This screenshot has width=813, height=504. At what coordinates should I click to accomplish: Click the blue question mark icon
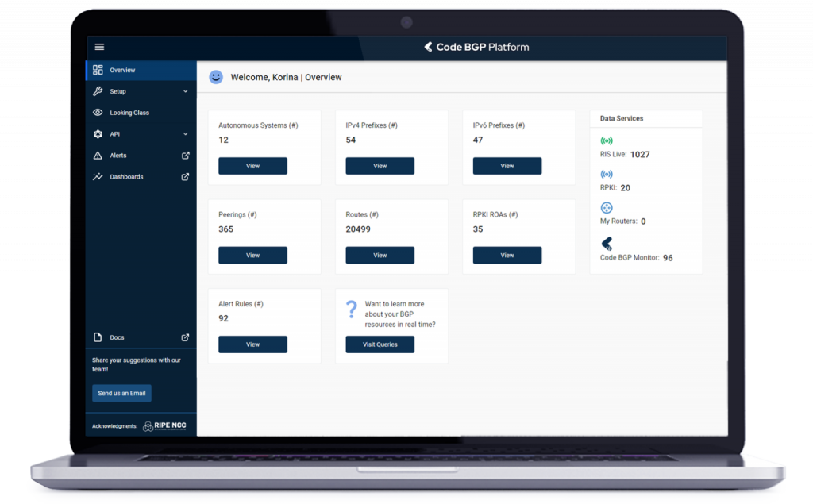point(352,310)
